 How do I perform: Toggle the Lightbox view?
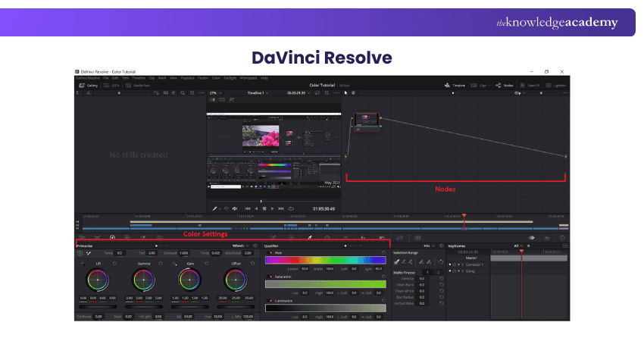556,86
